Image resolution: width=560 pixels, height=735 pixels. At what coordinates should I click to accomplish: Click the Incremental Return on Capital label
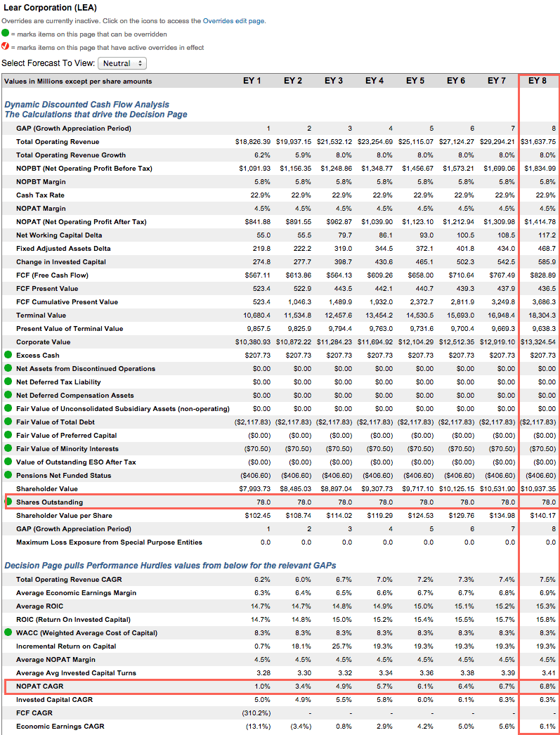[66, 646]
